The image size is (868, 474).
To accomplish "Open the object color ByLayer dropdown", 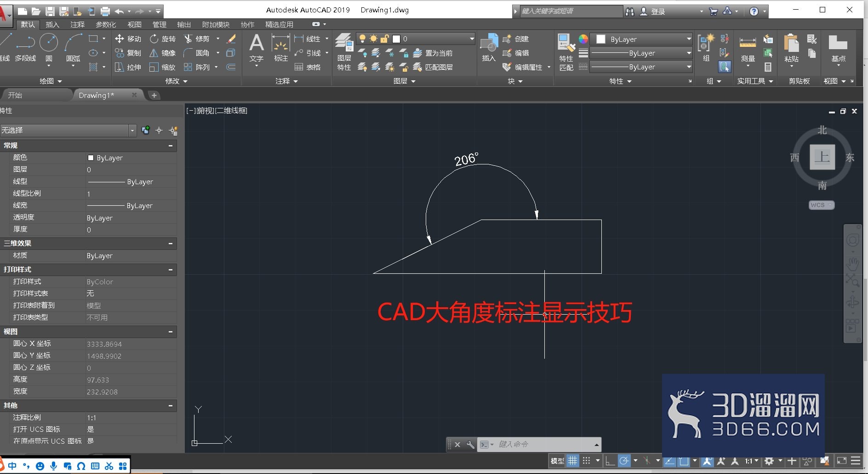I will (641, 39).
